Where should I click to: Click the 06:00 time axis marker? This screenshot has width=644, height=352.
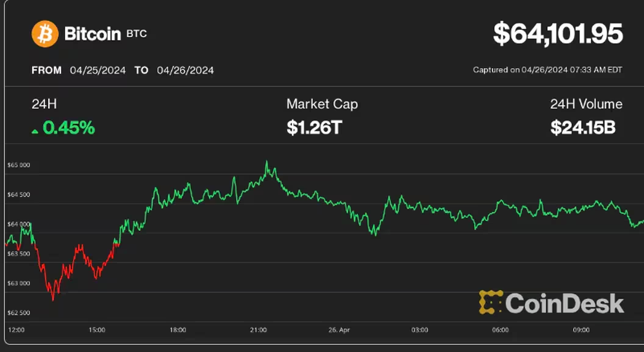[500, 330]
